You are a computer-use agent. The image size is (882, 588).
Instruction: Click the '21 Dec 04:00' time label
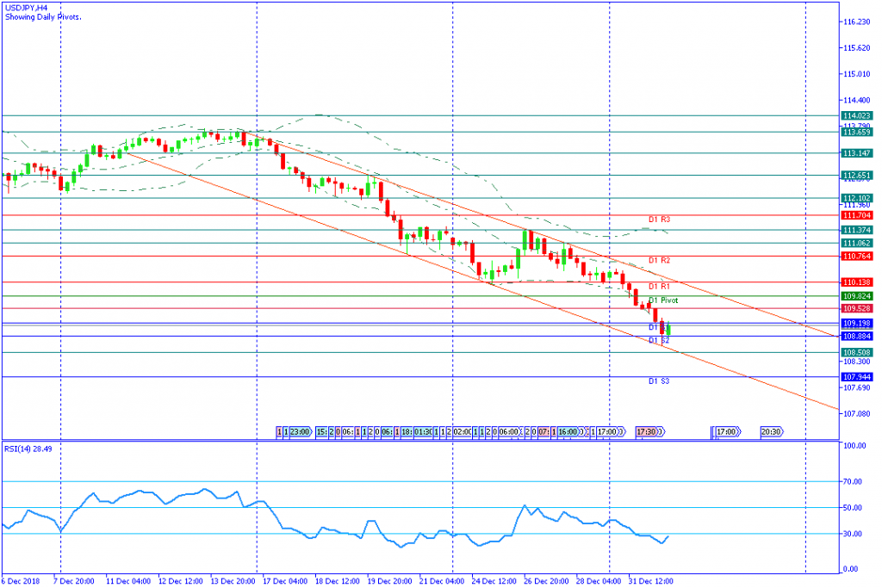442,581
